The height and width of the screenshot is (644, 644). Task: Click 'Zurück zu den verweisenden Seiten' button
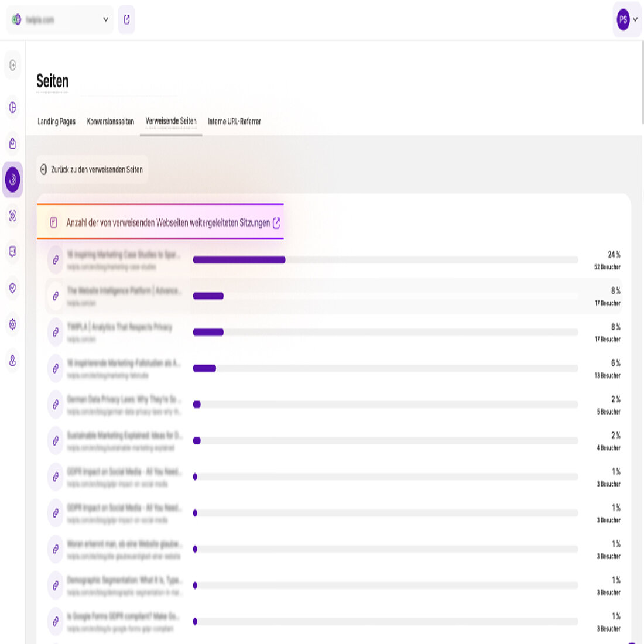92,169
